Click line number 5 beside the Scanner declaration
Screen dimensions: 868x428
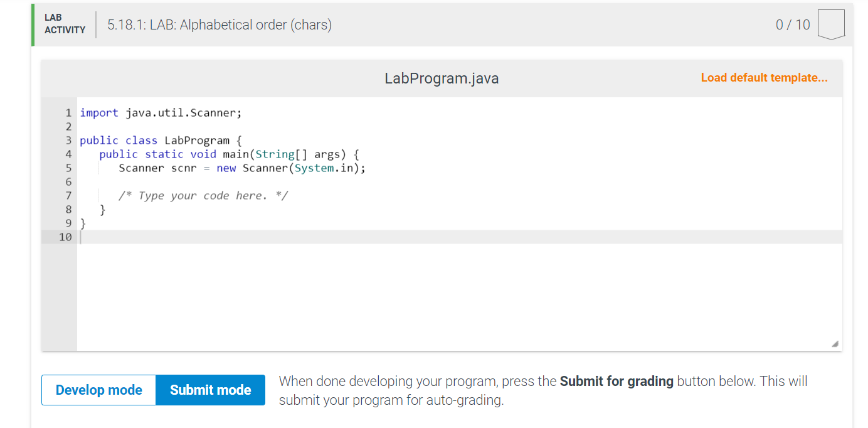coord(68,168)
